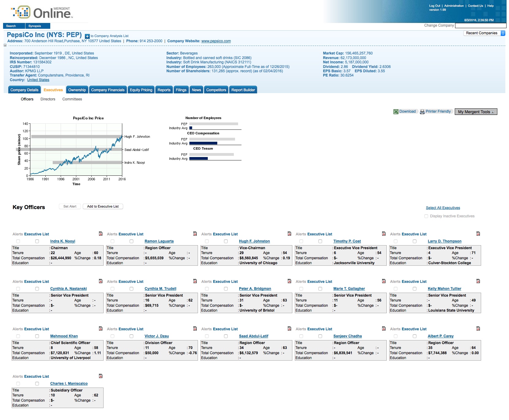
Task: Open PDF icon for Ramon Laguarta
Action: tap(195, 234)
